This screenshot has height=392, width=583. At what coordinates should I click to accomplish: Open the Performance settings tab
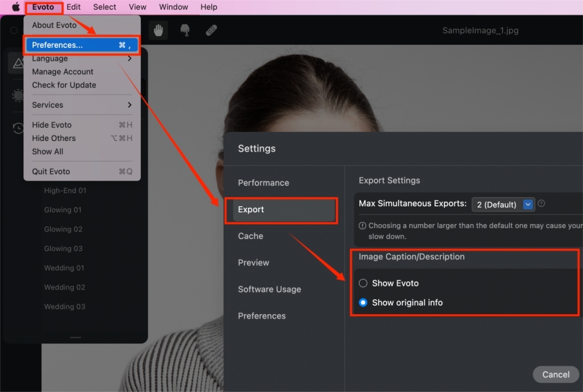(x=263, y=183)
